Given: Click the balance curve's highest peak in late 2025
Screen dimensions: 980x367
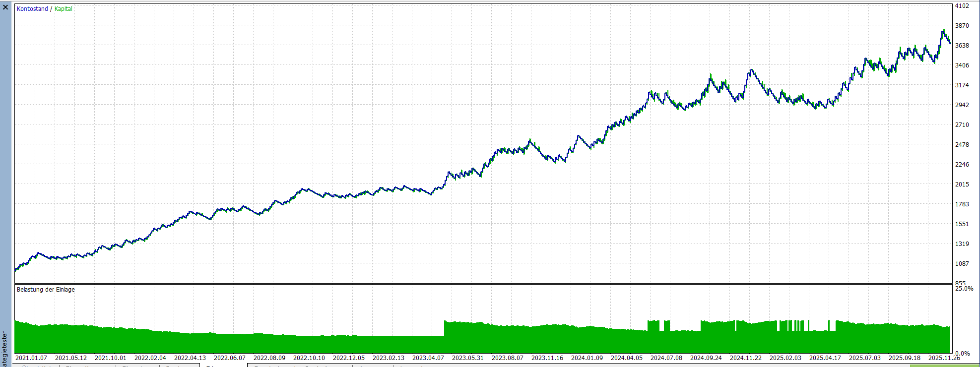Looking at the screenshot, I should [x=943, y=30].
